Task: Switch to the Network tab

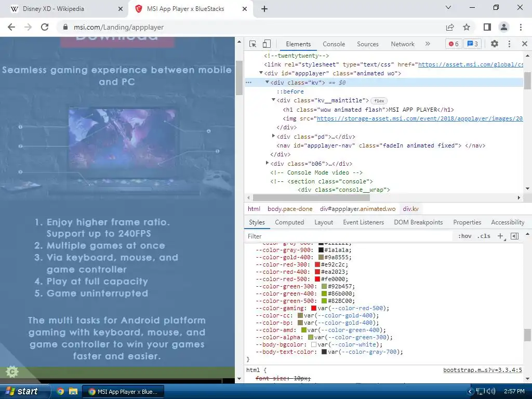Action: 403,44
